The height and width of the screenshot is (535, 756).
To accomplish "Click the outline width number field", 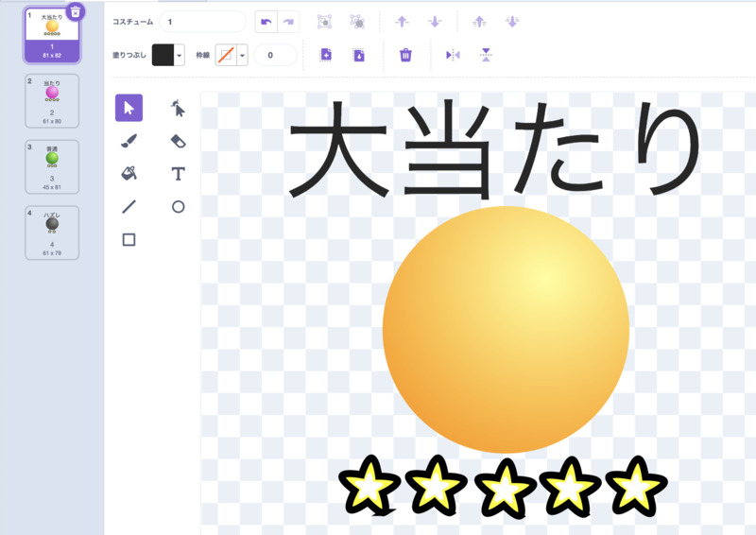I will pos(275,55).
